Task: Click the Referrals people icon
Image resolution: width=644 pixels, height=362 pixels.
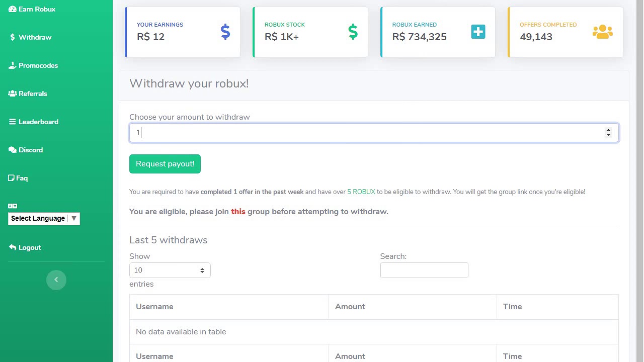Action: click(13, 94)
